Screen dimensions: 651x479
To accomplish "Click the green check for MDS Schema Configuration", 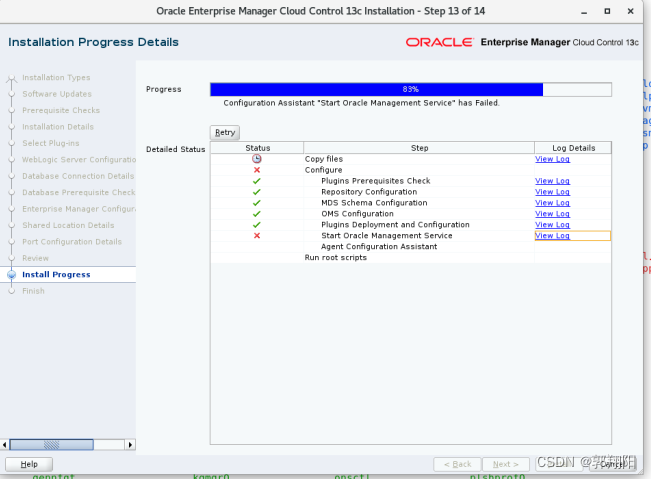I will point(257,203).
